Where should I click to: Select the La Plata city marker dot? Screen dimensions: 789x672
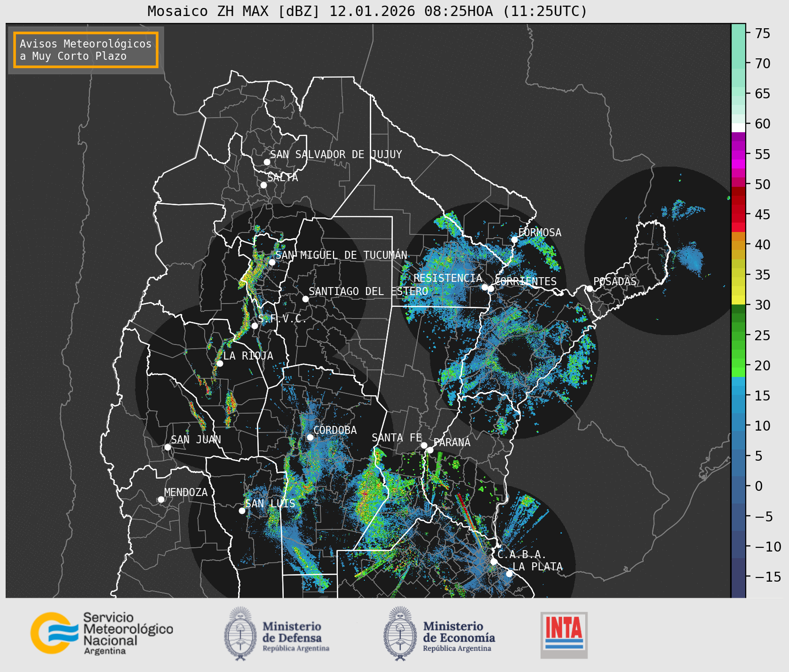509,574
